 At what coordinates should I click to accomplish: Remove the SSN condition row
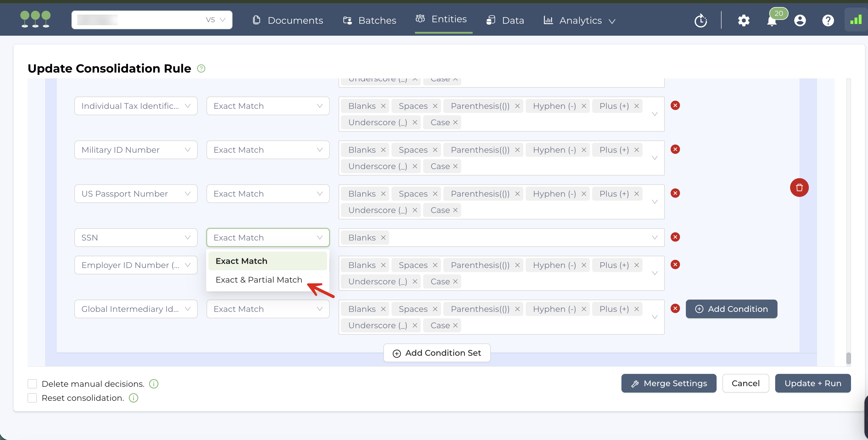[x=675, y=237]
